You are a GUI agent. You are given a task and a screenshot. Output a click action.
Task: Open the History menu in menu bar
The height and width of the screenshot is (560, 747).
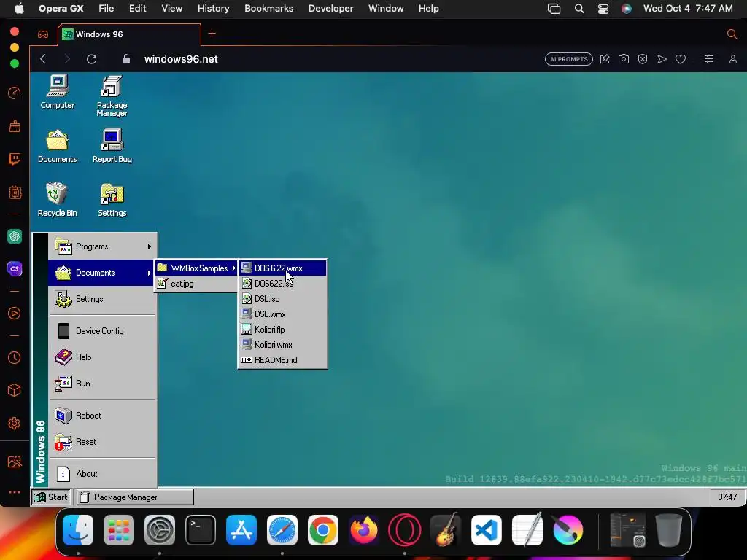click(x=214, y=9)
